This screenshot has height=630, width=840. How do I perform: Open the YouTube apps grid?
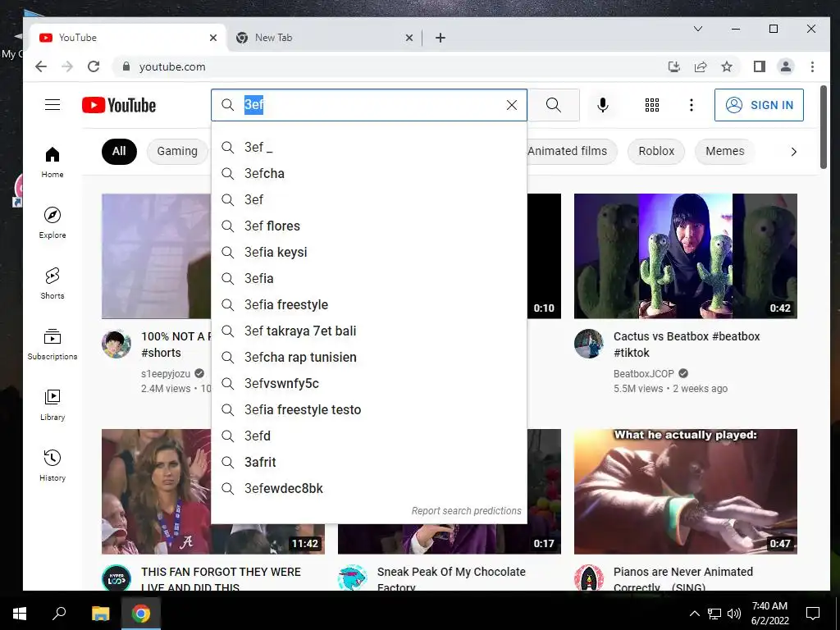pyautogui.click(x=652, y=105)
